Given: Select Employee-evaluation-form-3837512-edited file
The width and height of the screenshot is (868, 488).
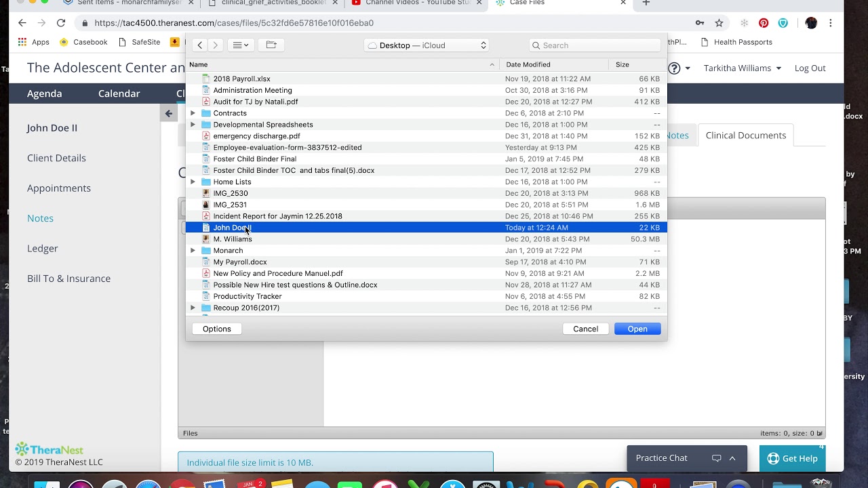Looking at the screenshot, I should click(x=426, y=148).
